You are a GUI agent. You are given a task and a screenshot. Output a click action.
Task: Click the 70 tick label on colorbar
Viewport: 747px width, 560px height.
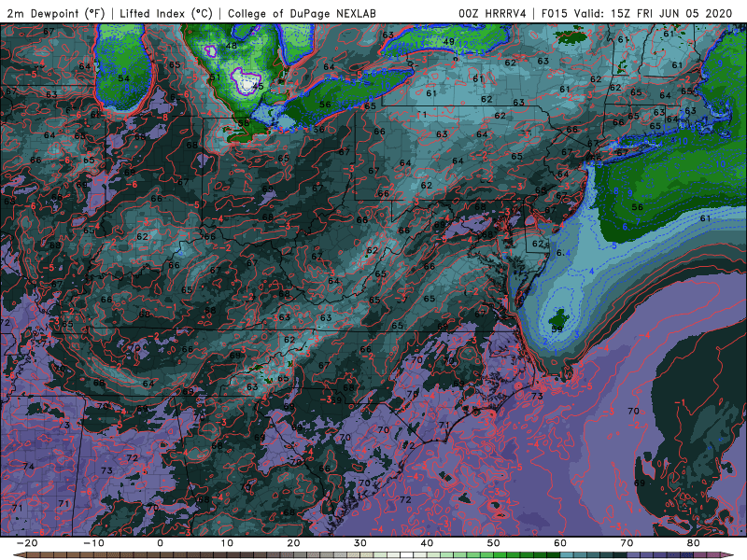[627, 543]
